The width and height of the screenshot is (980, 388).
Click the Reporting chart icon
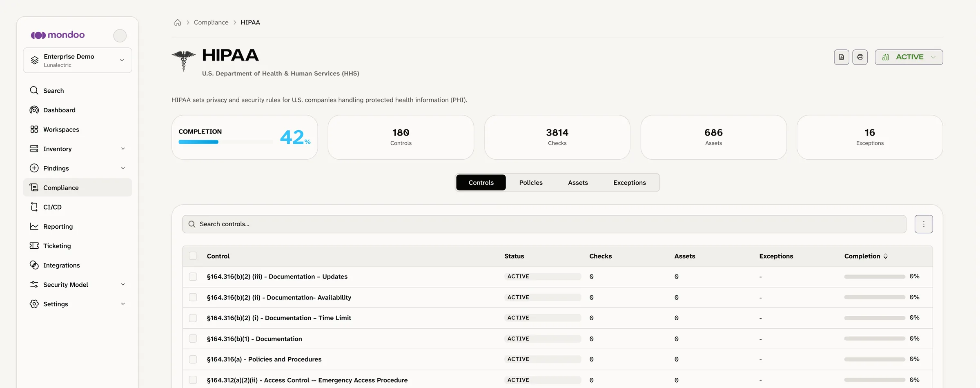(x=34, y=226)
